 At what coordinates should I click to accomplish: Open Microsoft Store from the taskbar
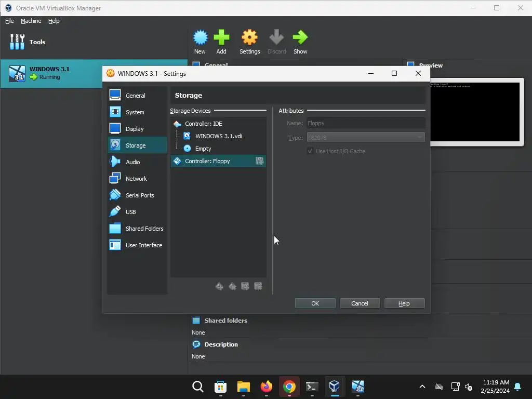[220, 387]
